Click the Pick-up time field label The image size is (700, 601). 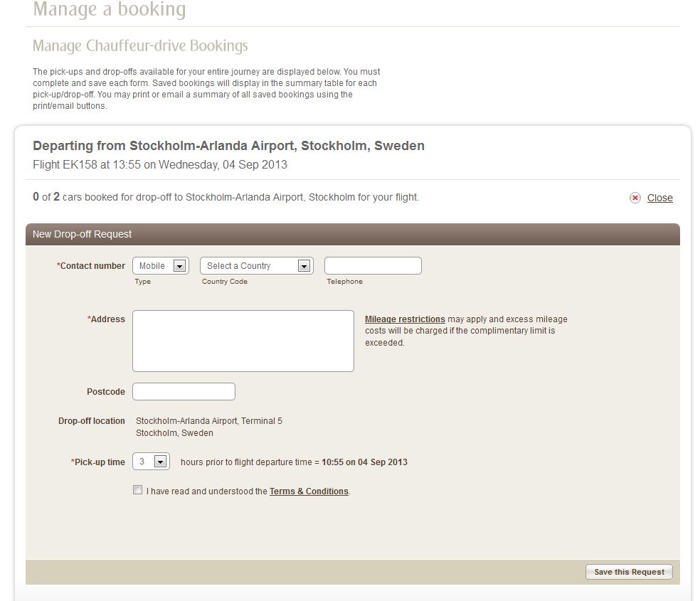99,462
